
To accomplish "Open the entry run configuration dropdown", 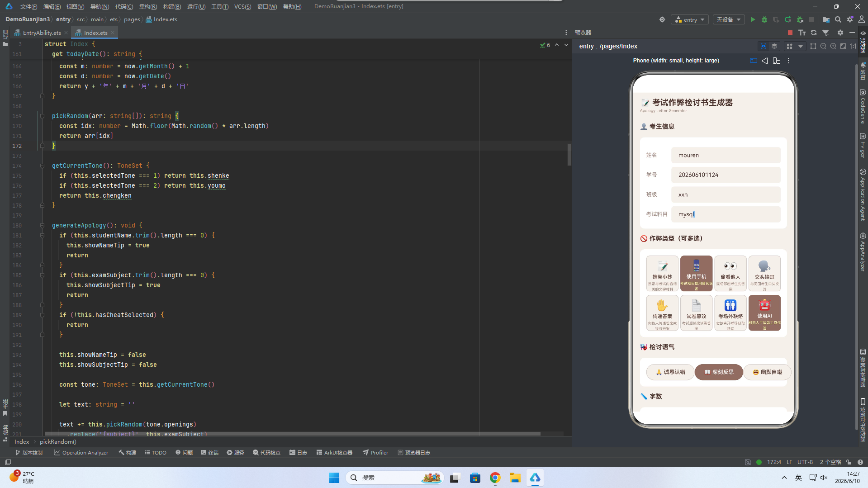I will pos(690,19).
